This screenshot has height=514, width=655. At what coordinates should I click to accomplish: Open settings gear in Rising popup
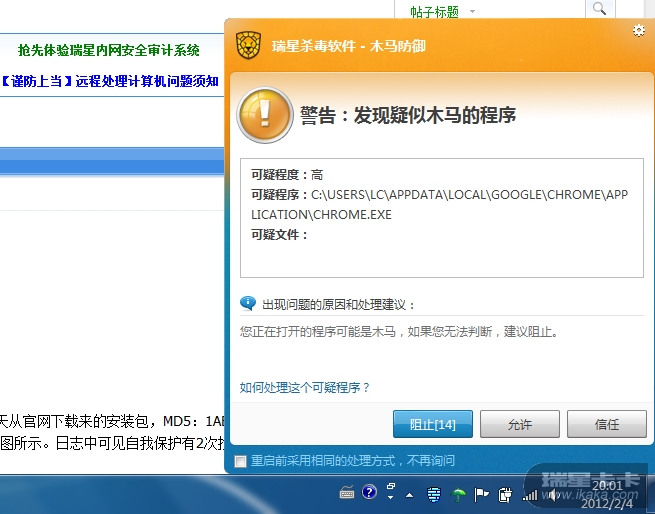[x=639, y=31]
